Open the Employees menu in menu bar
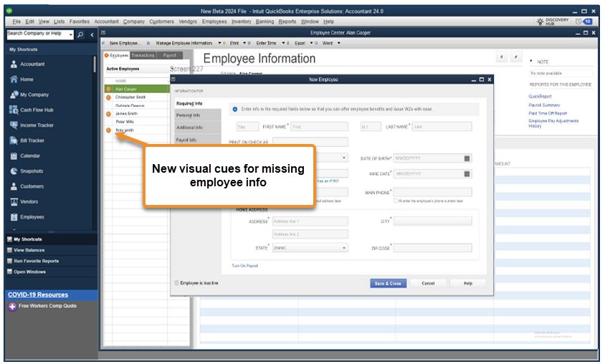 pyautogui.click(x=214, y=21)
